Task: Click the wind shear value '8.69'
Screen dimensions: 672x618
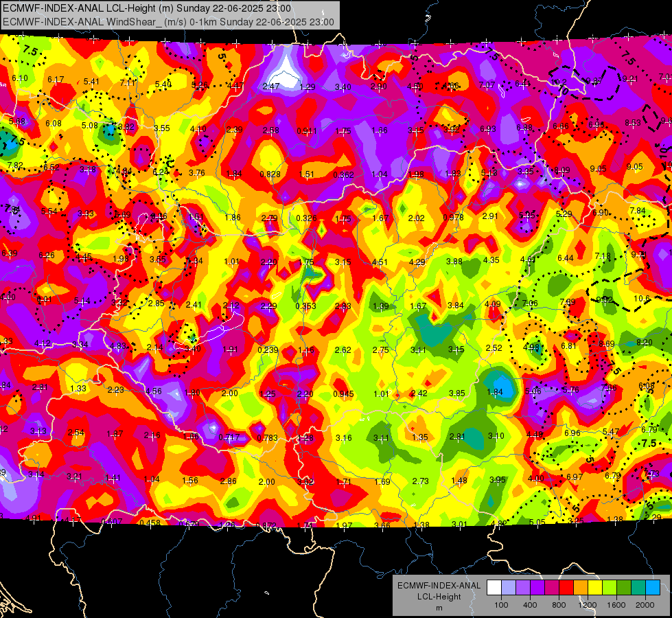Action: click(x=606, y=343)
